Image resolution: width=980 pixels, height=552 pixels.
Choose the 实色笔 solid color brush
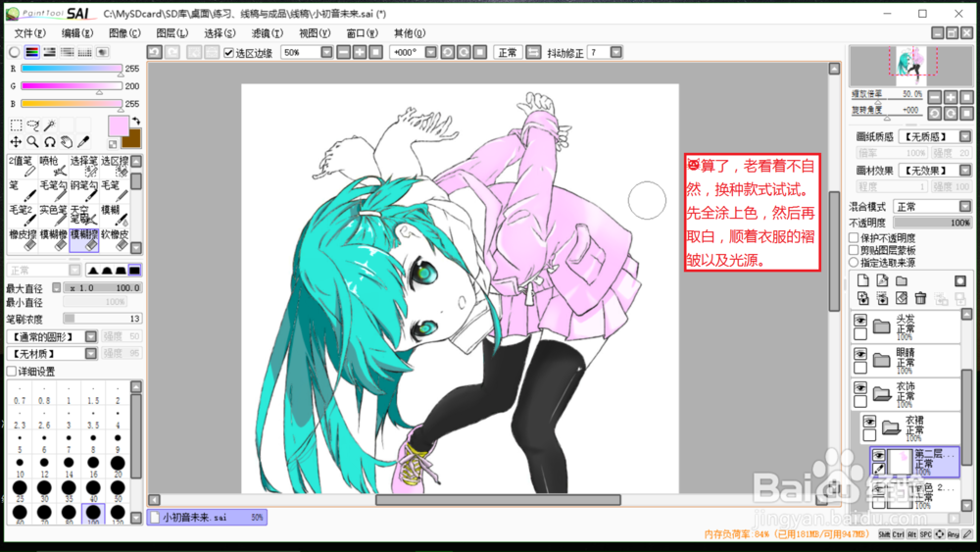[53, 215]
